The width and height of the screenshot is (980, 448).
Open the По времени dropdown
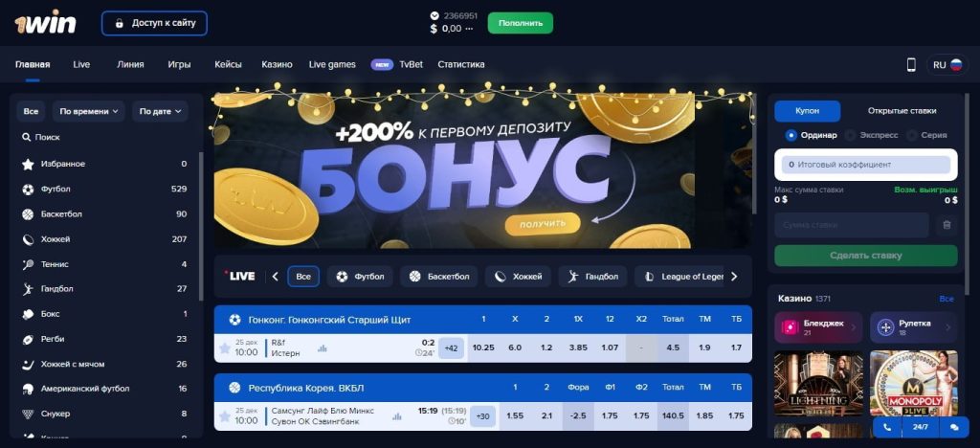click(89, 111)
